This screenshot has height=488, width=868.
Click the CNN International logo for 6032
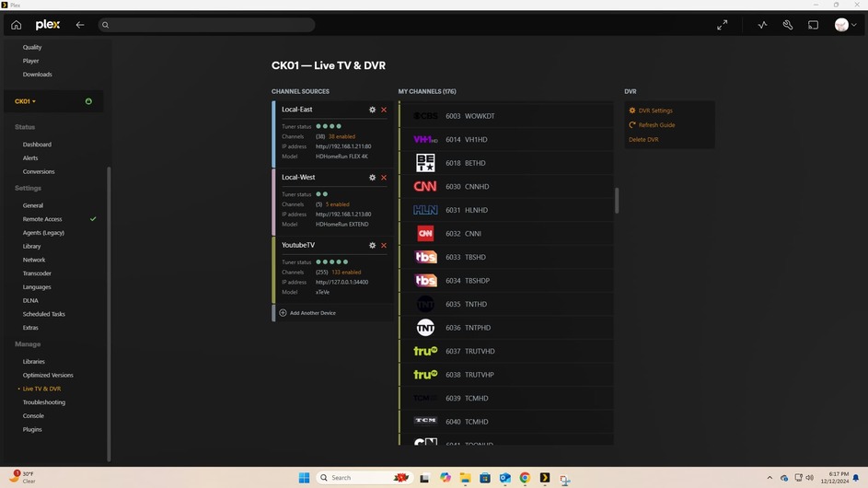pyautogui.click(x=425, y=234)
